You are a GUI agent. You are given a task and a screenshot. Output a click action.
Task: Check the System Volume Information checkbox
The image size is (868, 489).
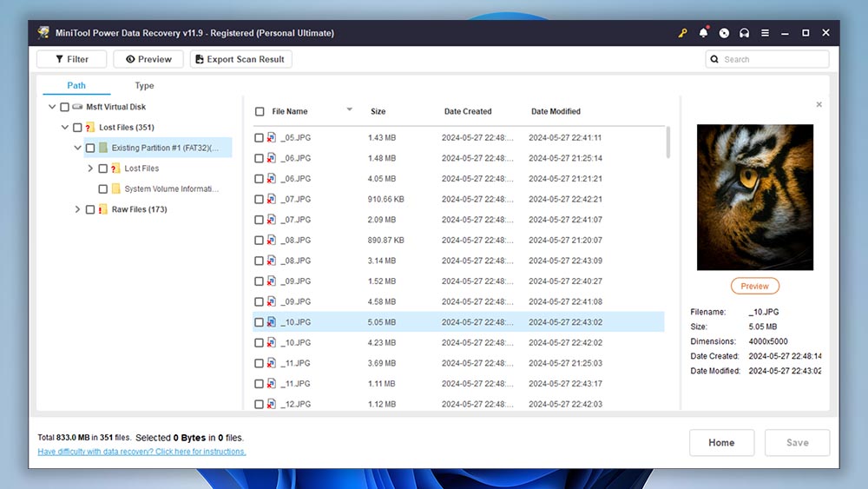(103, 188)
